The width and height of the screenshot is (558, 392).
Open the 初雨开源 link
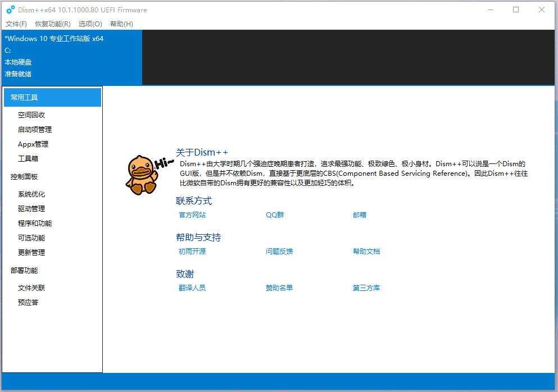click(192, 252)
